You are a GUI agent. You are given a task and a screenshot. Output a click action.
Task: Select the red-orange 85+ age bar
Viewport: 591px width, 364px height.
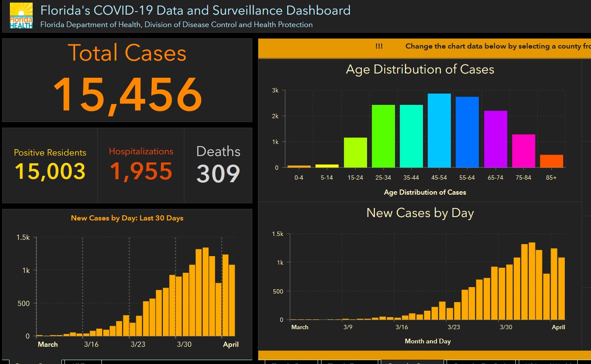coord(551,161)
